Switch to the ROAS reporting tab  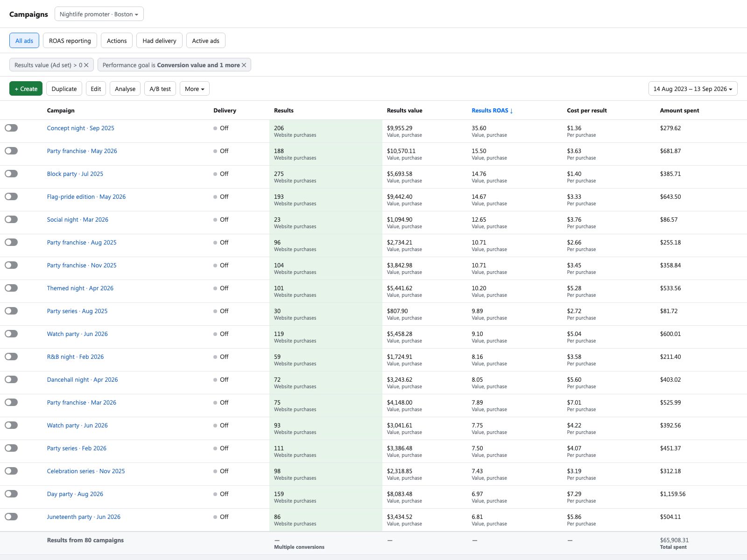(70, 41)
